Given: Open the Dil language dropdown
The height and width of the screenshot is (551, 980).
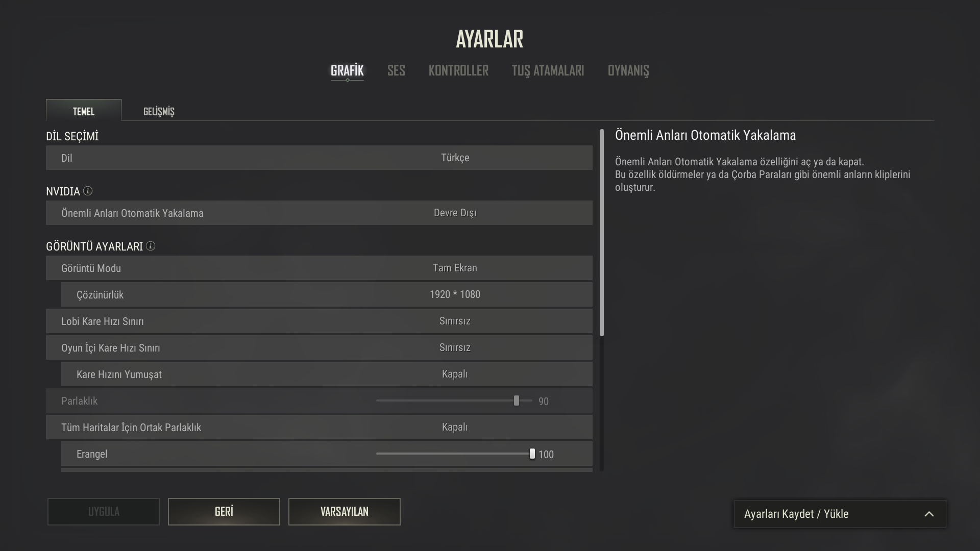Looking at the screenshot, I should pos(454,158).
